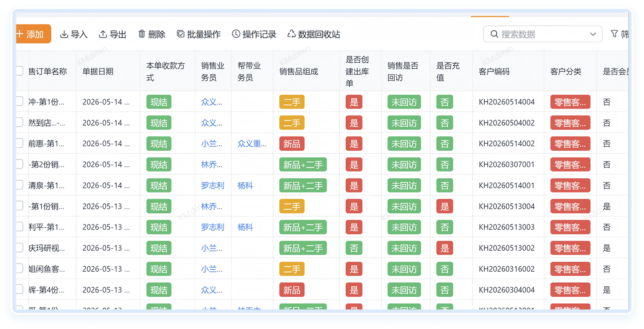Click the 删除 trash icon
644x329 pixels.
[142, 34]
